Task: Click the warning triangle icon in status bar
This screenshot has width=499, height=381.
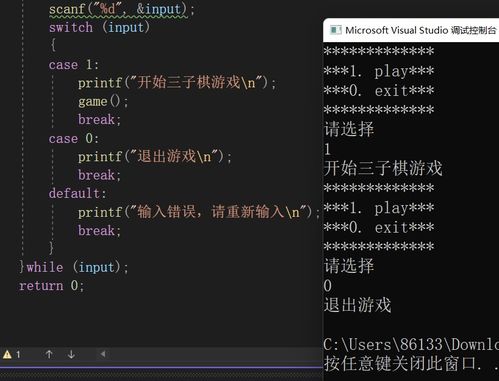Action: pyautogui.click(x=7, y=354)
